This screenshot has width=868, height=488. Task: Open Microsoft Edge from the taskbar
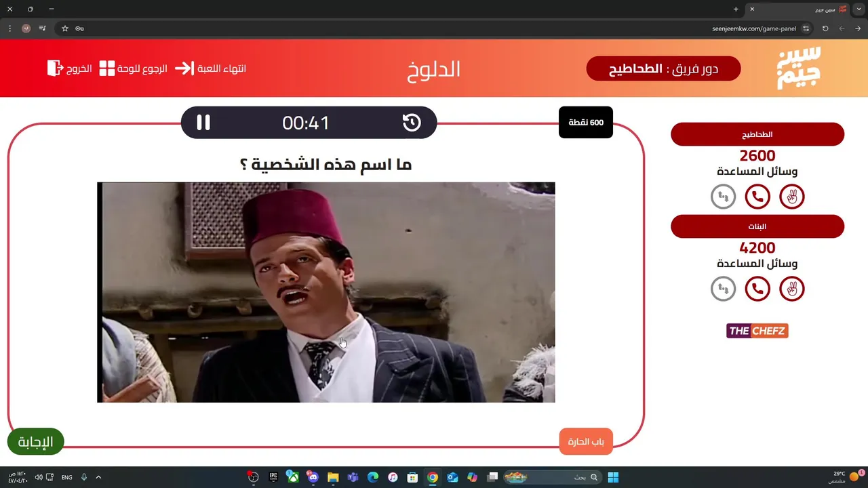point(372,477)
